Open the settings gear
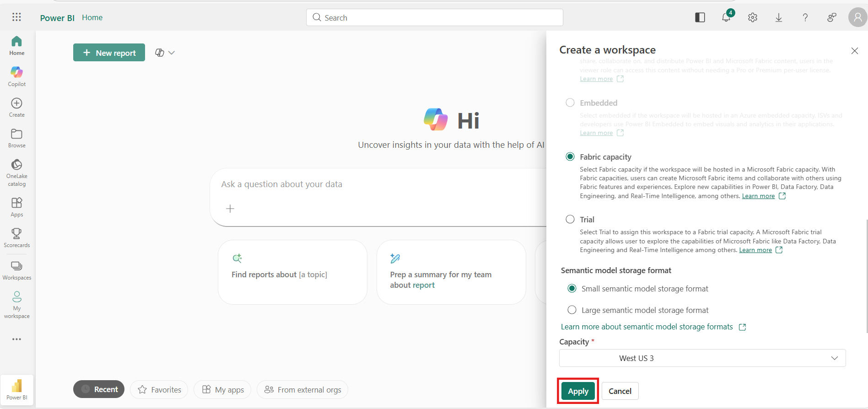 click(753, 17)
